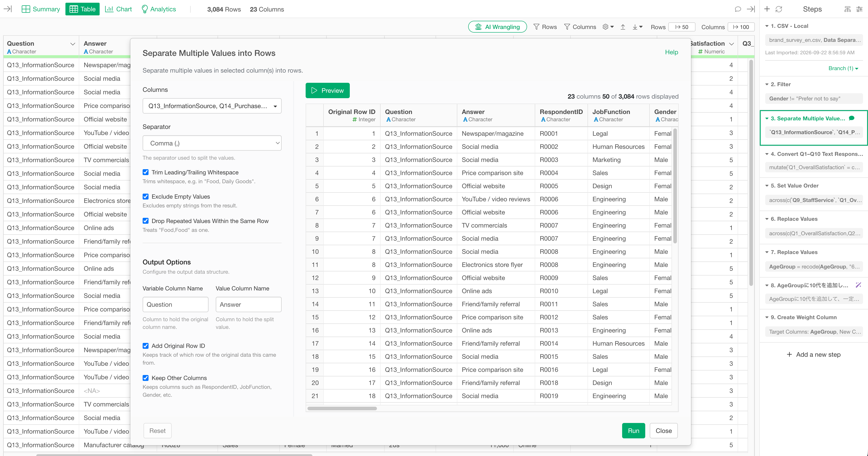The width and height of the screenshot is (868, 456).
Task: Click the AI Wrangling button
Action: [497, 27]
